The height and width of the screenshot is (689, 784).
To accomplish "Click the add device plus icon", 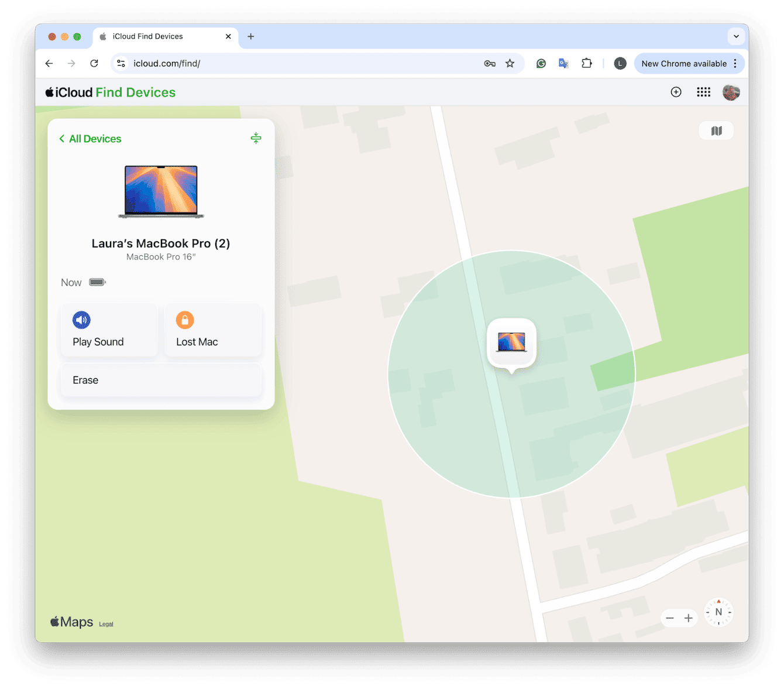I will point(676,92).
